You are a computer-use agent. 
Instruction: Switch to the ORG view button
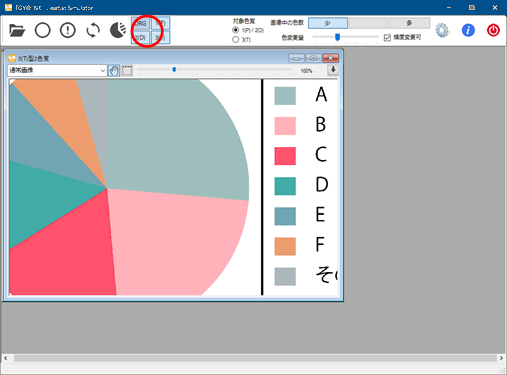141,23
